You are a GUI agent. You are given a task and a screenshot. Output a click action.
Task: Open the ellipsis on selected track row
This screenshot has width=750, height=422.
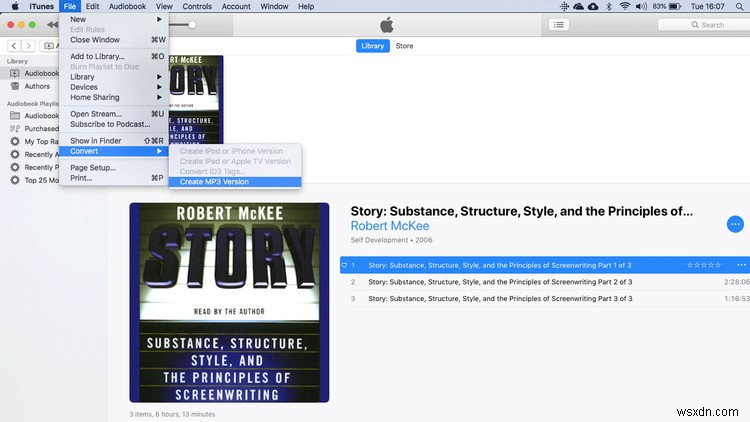tap(741, 265)
